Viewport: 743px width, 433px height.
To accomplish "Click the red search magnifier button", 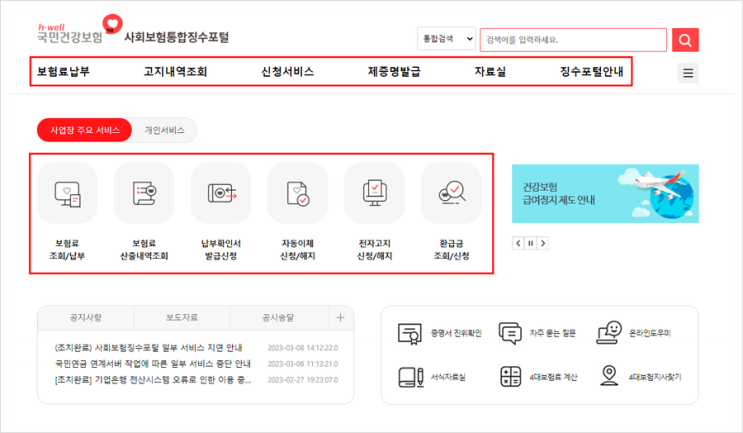I will pos(685,40).
